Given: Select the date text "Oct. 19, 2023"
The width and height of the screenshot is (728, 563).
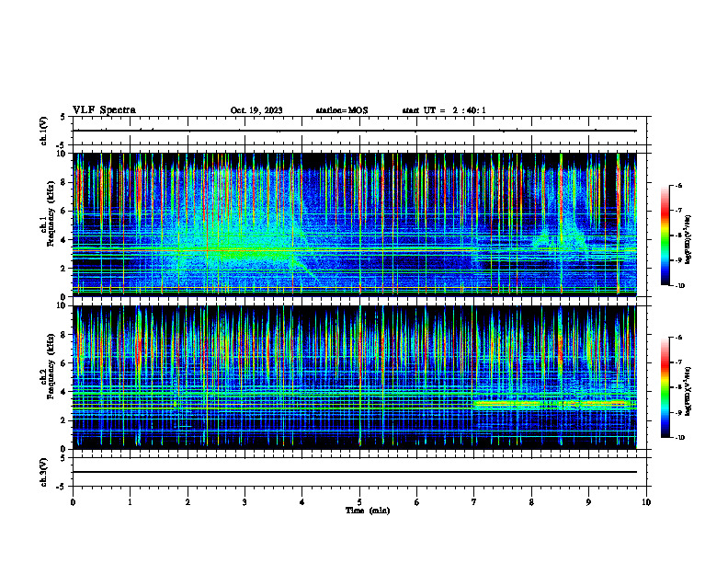Looking at the screenshot, I should coord(256,110).
